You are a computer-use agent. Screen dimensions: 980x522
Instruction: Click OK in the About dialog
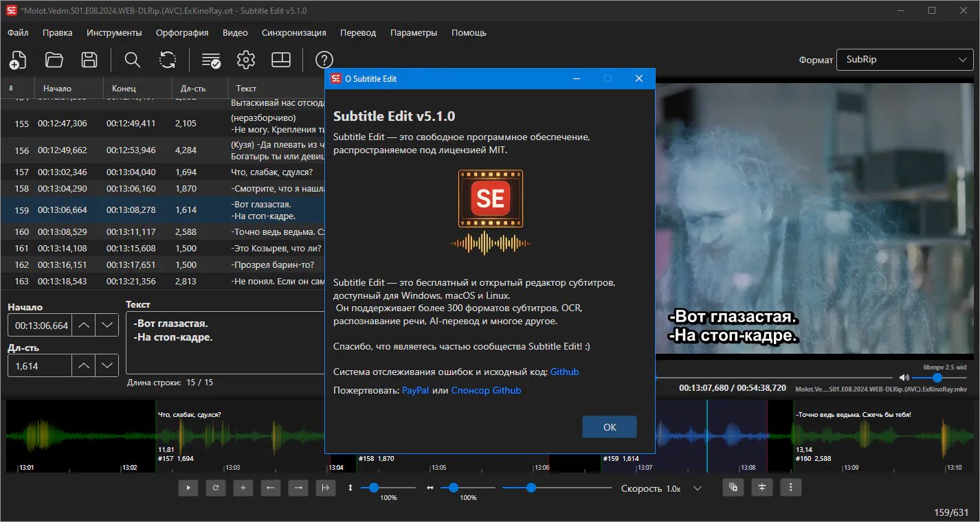[610, 427]
